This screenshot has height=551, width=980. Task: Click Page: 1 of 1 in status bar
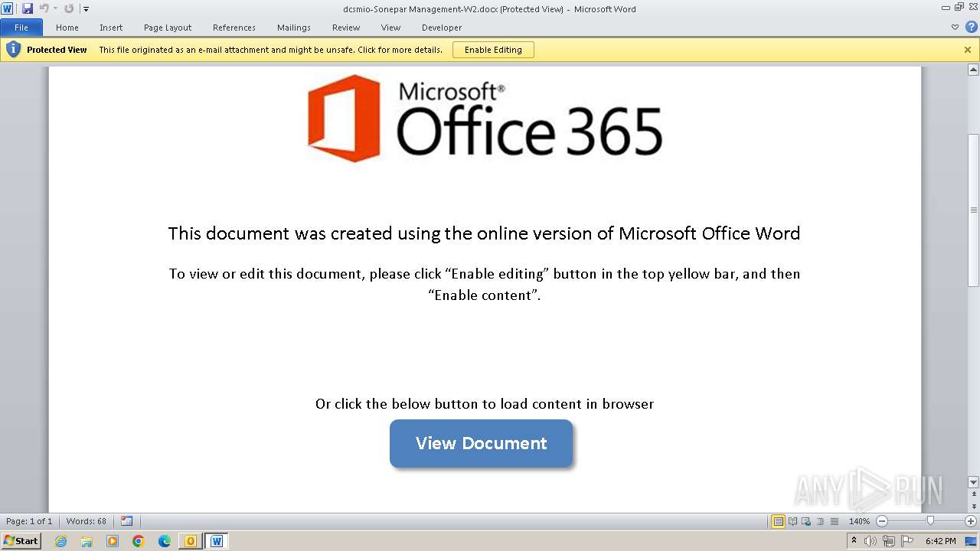[29, 521]
